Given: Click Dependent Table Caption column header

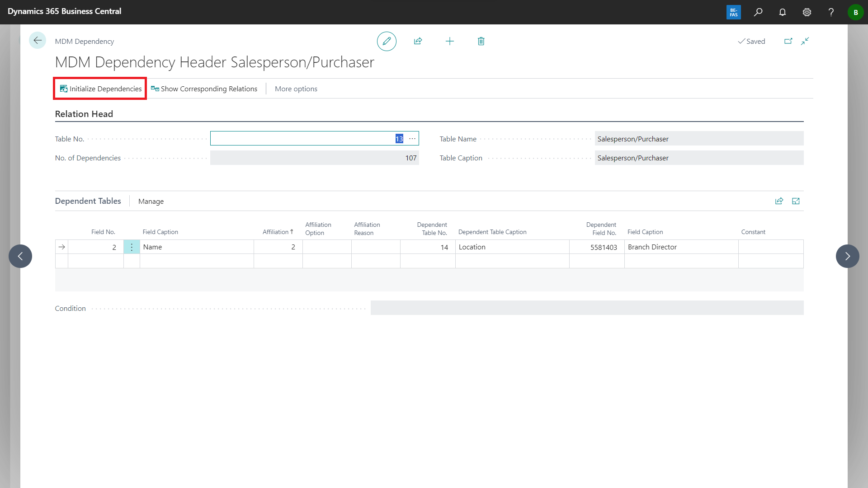Looking at the screenshot, I should click(x=492, y=232).
